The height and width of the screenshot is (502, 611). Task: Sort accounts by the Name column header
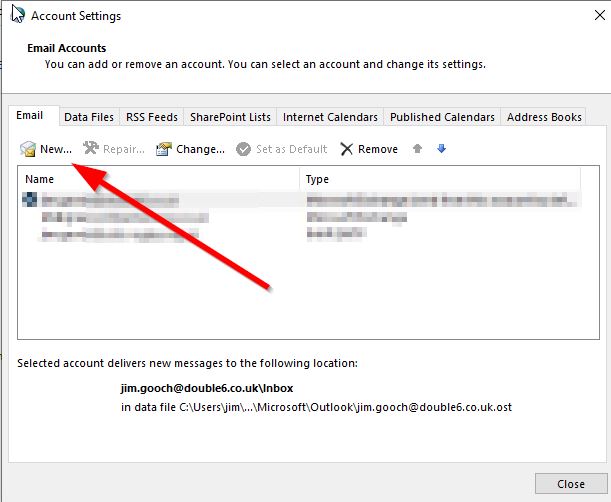pyautogui.click(x=158, y=179)
